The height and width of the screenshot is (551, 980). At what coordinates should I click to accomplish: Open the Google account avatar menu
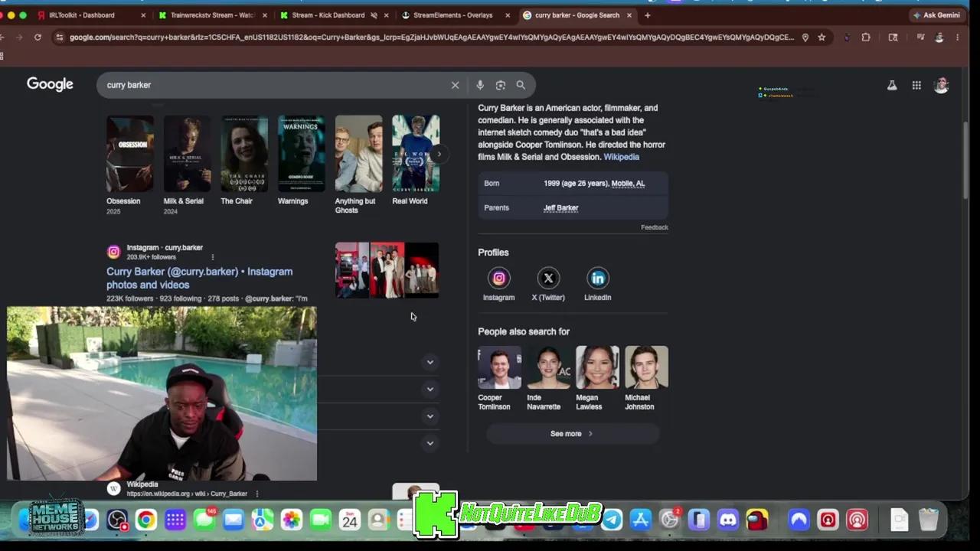[x=942, y=85]
